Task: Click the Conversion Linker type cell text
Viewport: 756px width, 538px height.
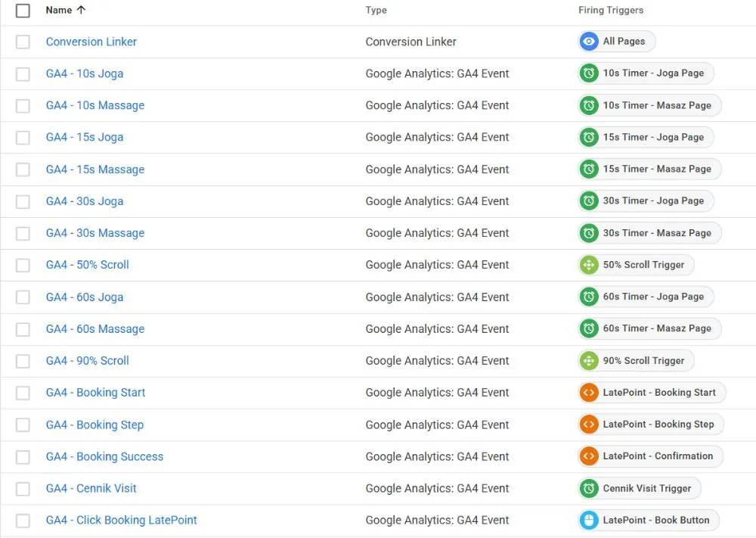Action: (411, 42)
